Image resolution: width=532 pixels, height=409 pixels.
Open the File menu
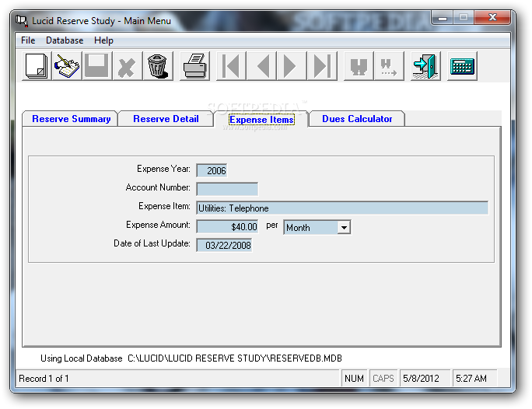pyautogui.click(x=28, y=40)
